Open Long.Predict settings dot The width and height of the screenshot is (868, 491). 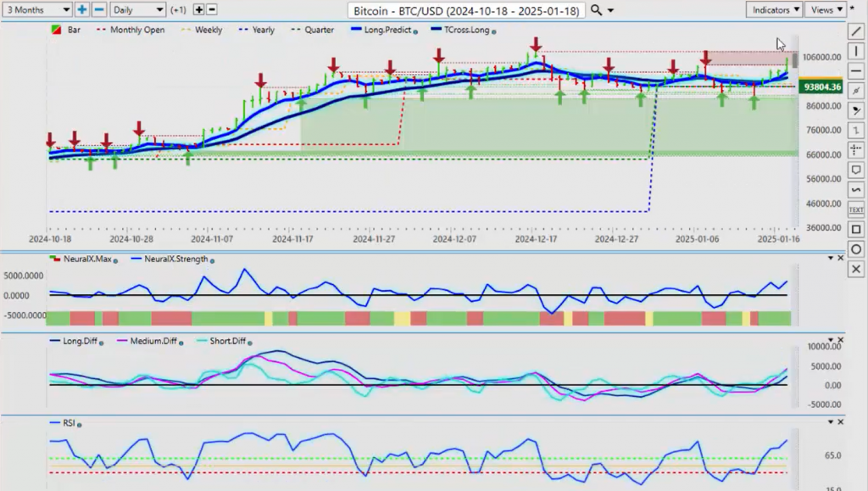pos(415,31)
